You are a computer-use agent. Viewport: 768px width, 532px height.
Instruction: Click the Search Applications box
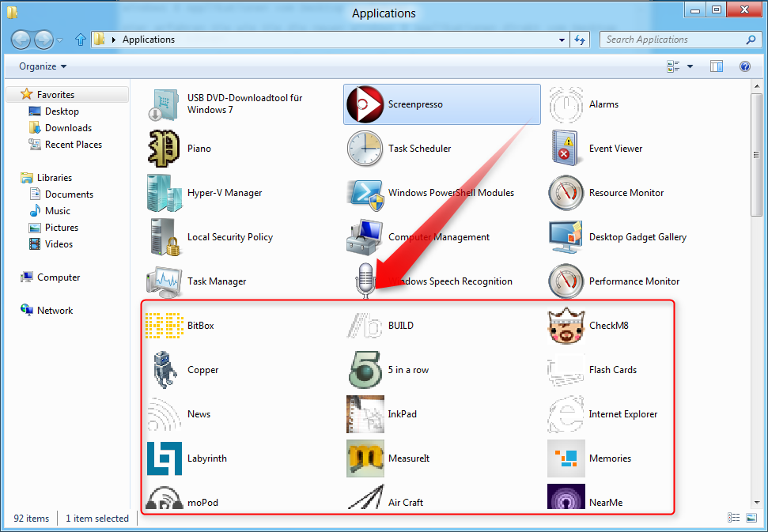click(676, 39)
